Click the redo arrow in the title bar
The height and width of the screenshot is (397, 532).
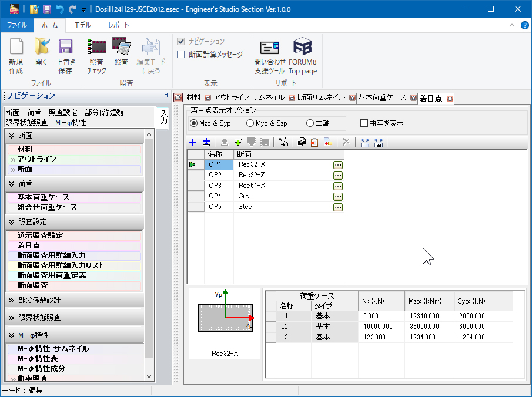[72, 9]
